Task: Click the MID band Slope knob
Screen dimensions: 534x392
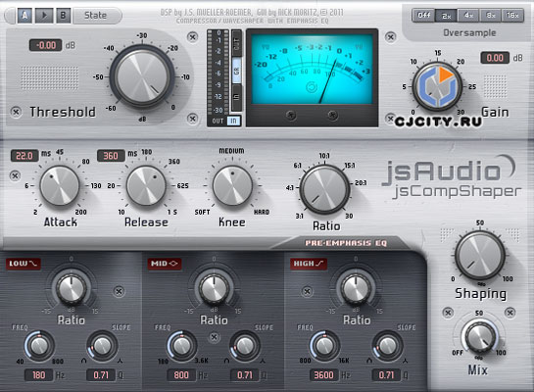Action: coord(245,346)
